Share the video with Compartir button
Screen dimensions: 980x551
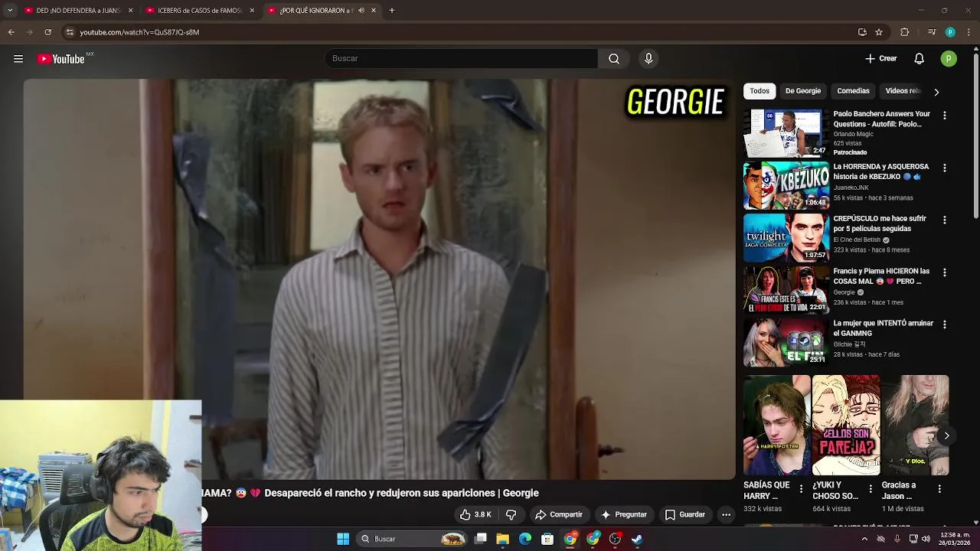tap(559, 514)
